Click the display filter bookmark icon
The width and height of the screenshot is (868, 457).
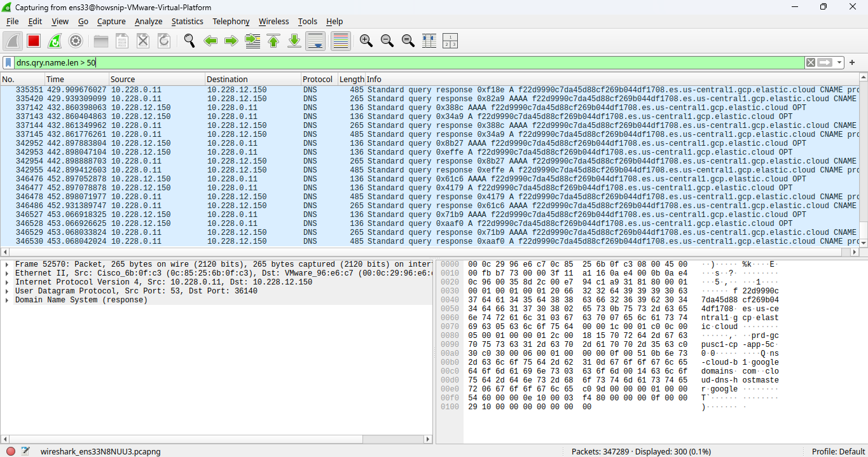pos(8,62)
